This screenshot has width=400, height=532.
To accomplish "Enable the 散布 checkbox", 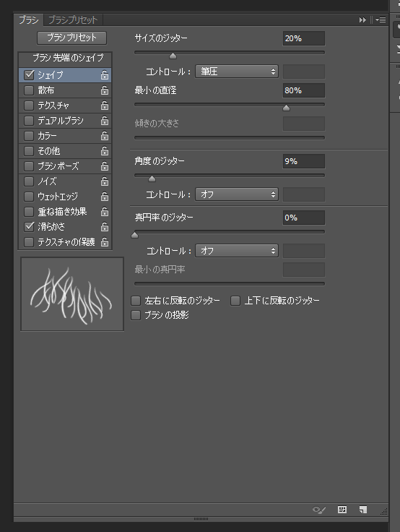I will coord(29,90).
